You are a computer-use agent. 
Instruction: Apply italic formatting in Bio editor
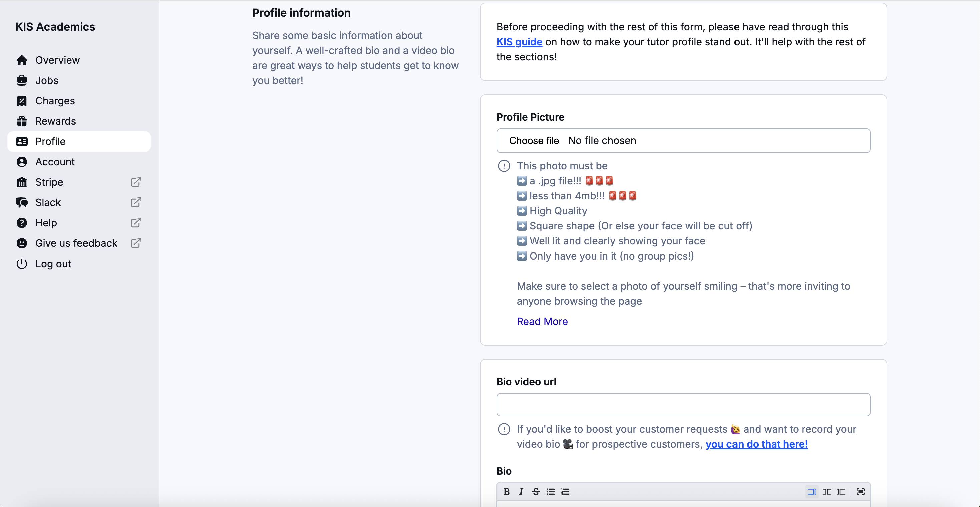coord(521,492)
